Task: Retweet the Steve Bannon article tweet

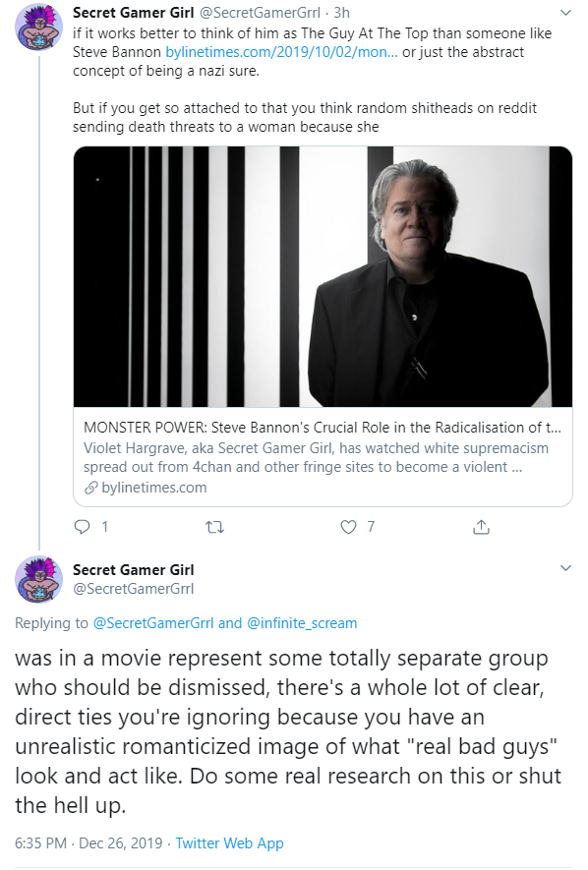Action: click(x=214, y=527)
